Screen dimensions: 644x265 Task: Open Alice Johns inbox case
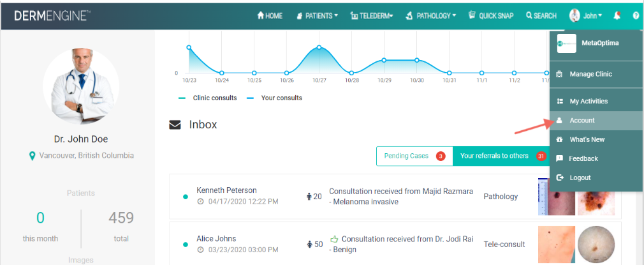pos(395,243)
